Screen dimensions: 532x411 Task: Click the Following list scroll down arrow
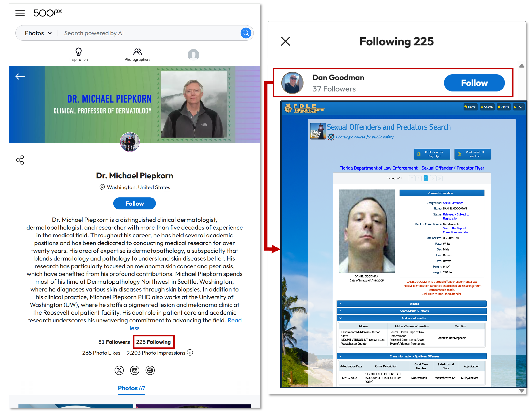click(x=522, y=390)
